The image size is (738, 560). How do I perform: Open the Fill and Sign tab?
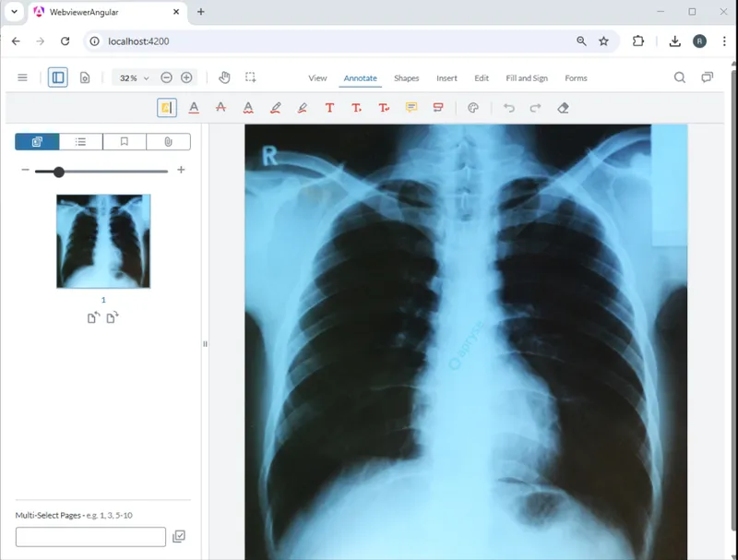(x=526, y=78)
